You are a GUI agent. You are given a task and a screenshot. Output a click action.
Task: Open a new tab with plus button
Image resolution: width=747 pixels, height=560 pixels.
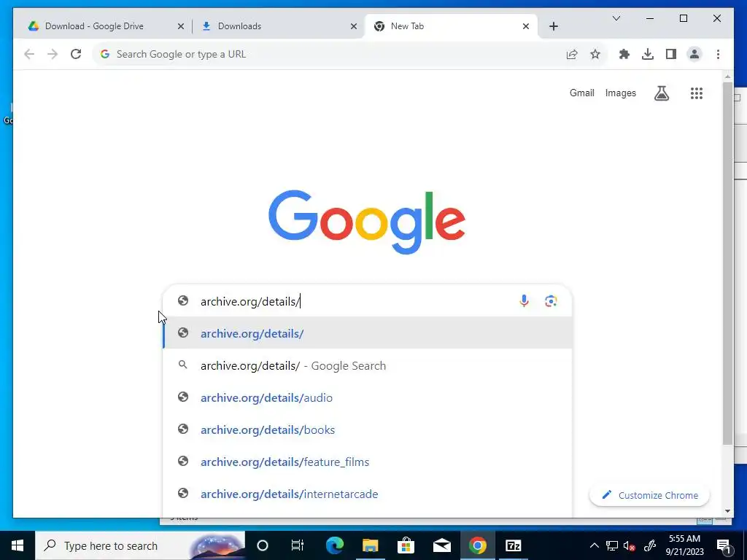553,26
